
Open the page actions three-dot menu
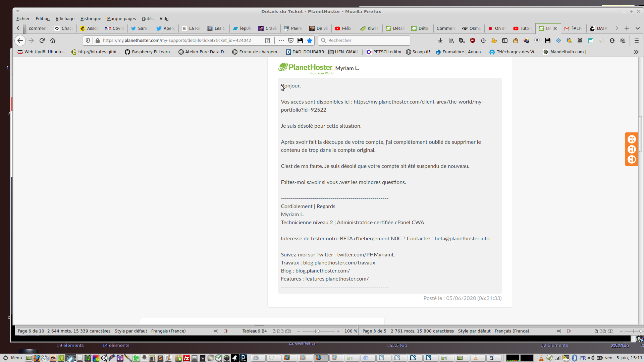[281, 41]
